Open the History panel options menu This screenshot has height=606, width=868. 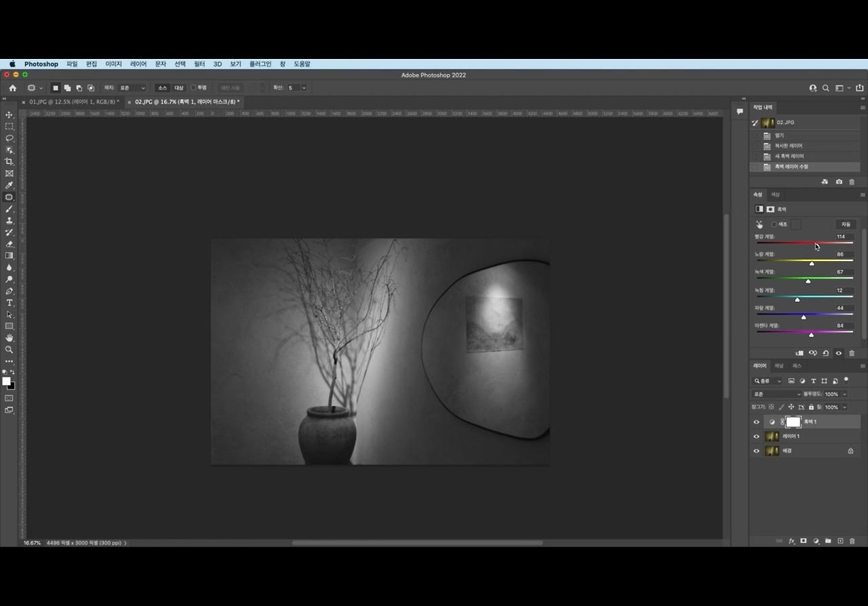click(x=863, y=108)
